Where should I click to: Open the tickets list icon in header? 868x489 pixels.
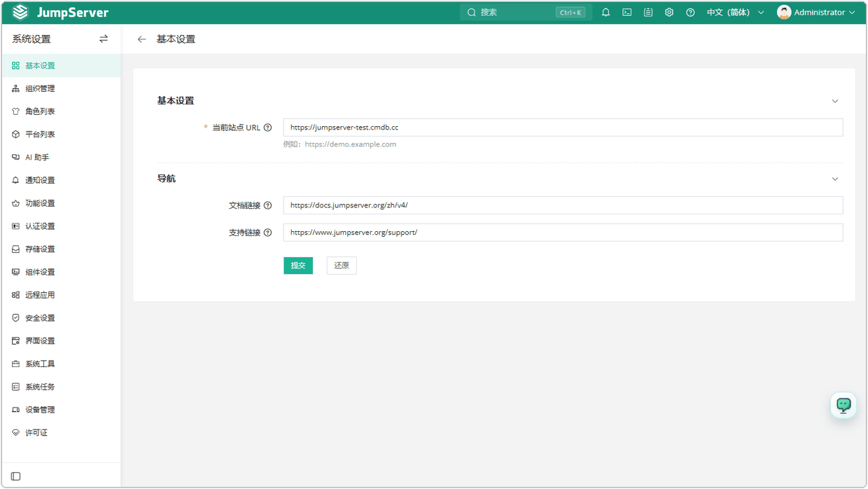(648, 13)
